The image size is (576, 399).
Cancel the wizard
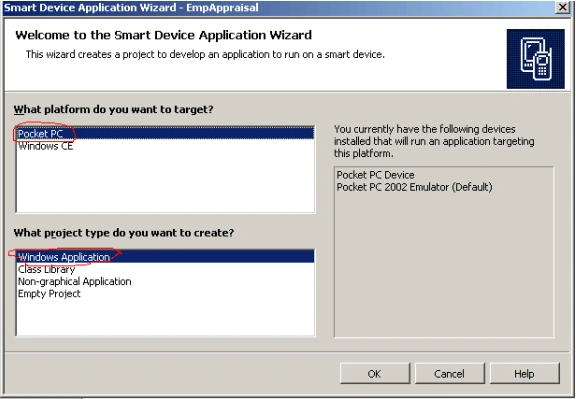[450, 374]
